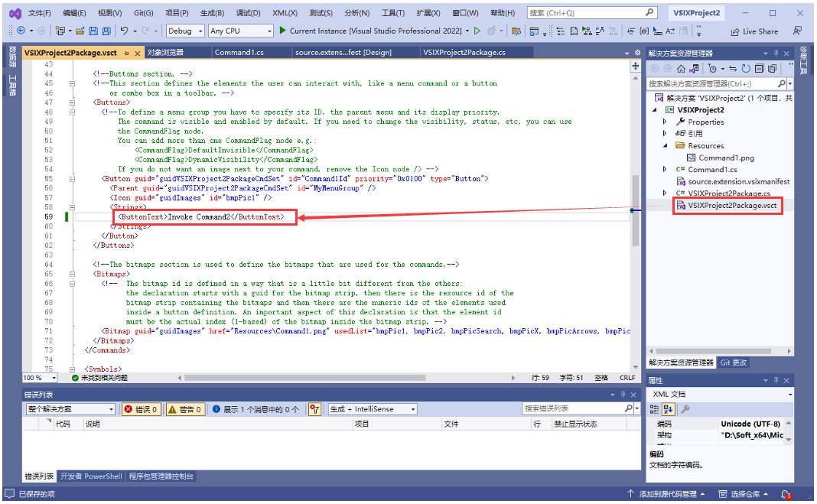This screenshot has height=504, width=817.
Task: Click the feedback icon next to Live Share
Action: [x=797, y=31]
